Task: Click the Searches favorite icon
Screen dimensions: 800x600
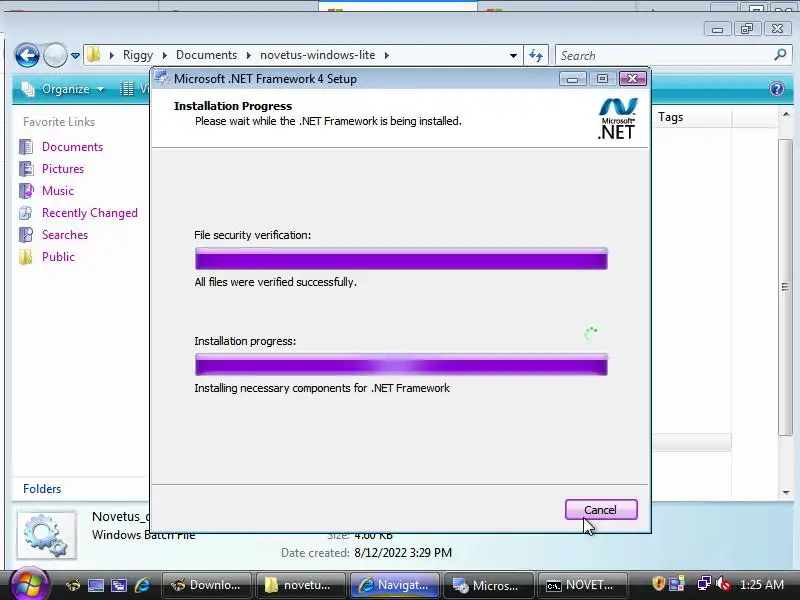Action: [x=26, y=235]
